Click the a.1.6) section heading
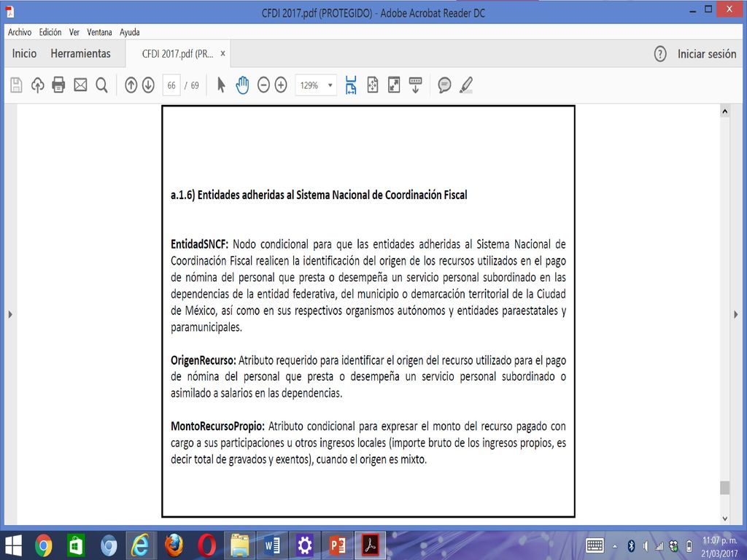The image size is (747, 560). pyautogui.click(x=319, y=195)
